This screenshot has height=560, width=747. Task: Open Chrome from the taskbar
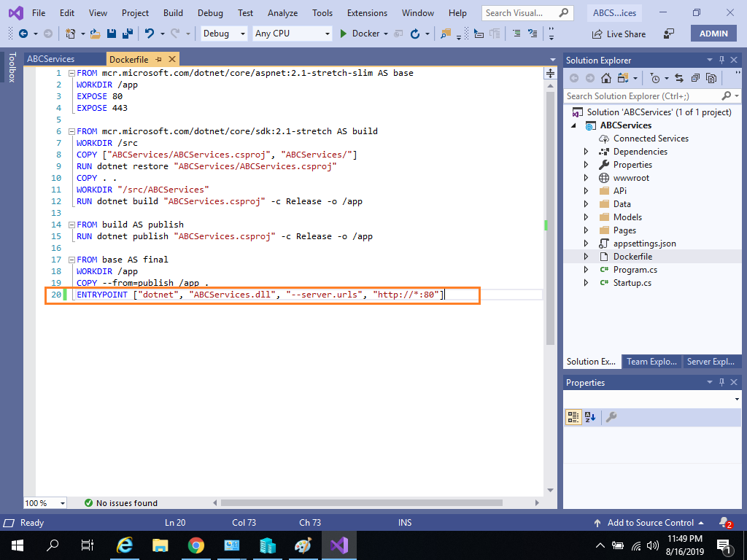196,545
